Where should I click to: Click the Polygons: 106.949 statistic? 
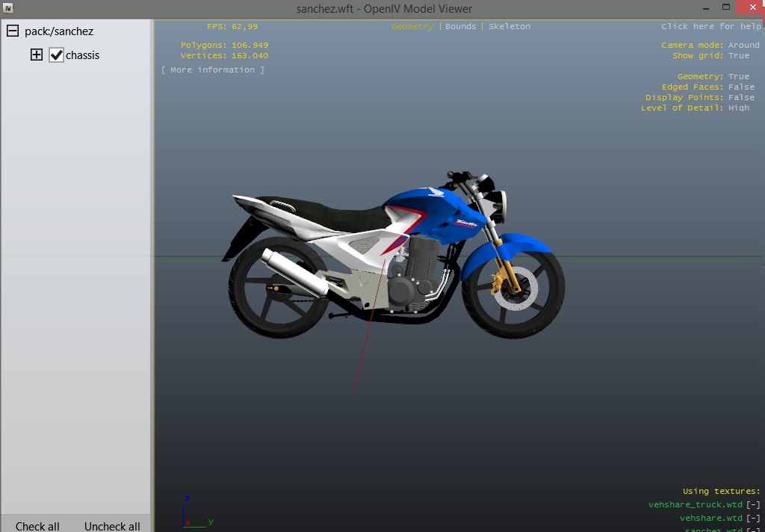click(224, 45)
